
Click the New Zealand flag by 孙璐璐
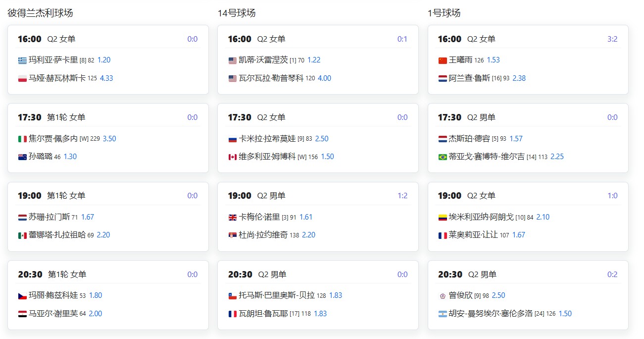tap(22, 157)
